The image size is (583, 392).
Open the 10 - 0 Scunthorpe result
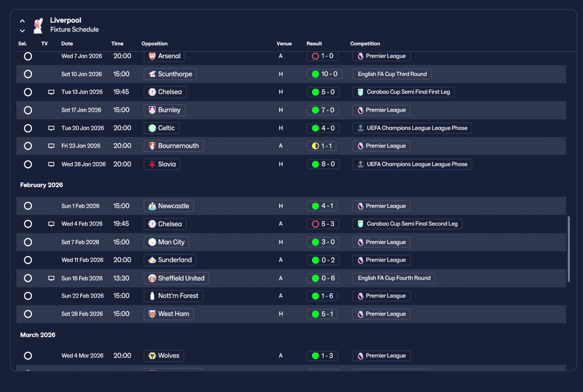(324, 74)
